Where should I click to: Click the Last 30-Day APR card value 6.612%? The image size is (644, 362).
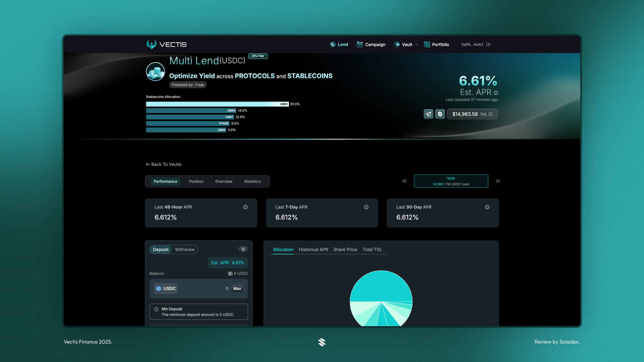coord(407,218)
